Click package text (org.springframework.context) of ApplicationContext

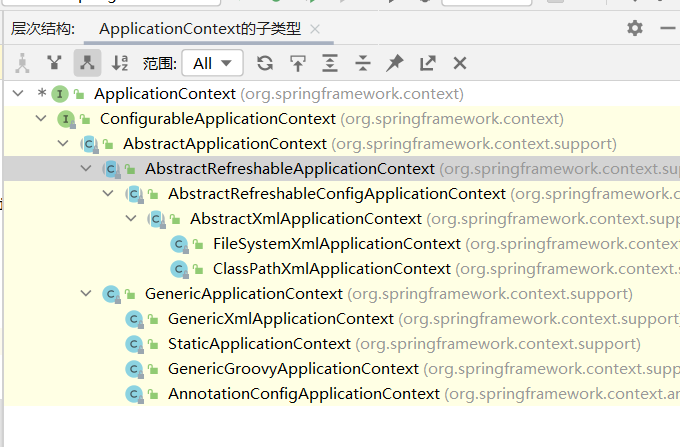click(x=352, y=94)
